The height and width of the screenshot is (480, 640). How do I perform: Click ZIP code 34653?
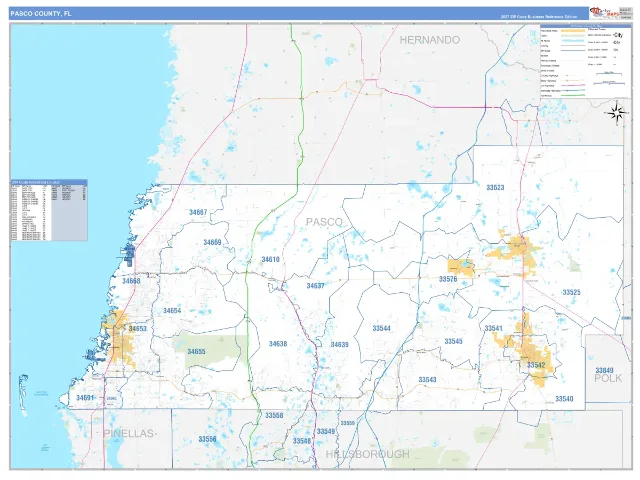click(137, 329)
